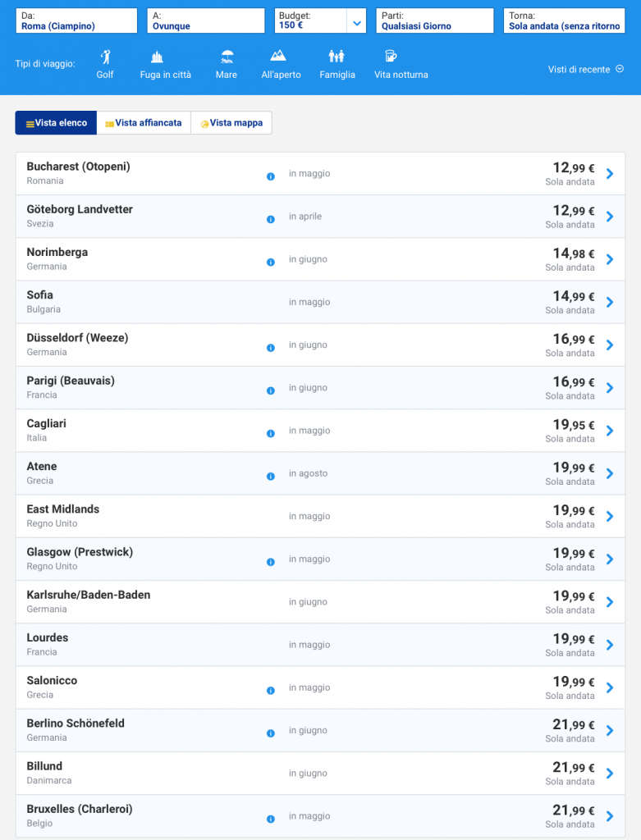Choose the Fuga in città icon
The height and width of the screenshot is (840, 641).
[158, 57]
